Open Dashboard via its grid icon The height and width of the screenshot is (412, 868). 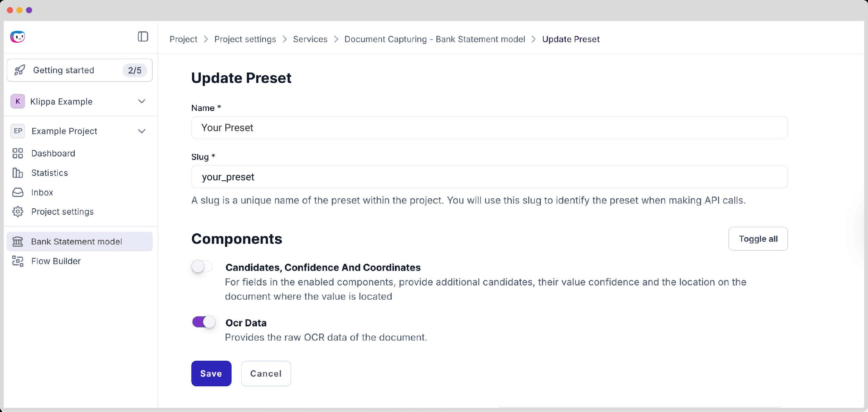(18, 153)
